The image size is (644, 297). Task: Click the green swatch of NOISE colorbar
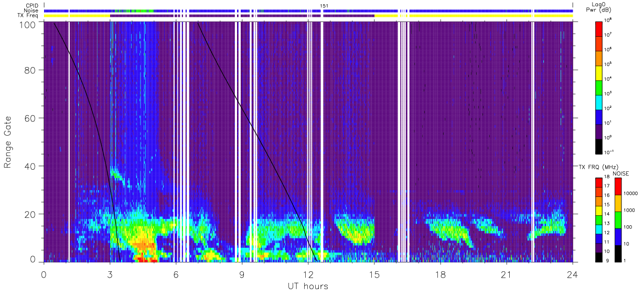[618, 219]
